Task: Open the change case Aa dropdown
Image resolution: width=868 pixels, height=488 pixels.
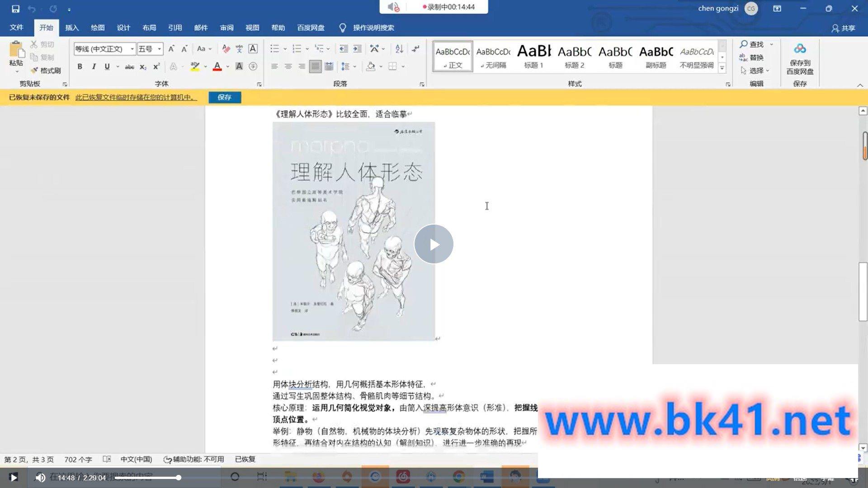Action: click(x=204, y=49)
